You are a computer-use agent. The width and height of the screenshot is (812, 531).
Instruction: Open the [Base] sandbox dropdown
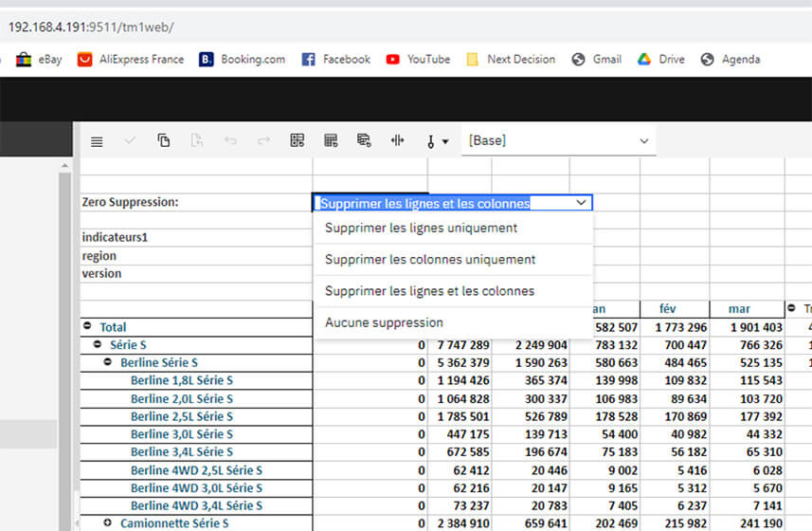(x=558, y=140)
